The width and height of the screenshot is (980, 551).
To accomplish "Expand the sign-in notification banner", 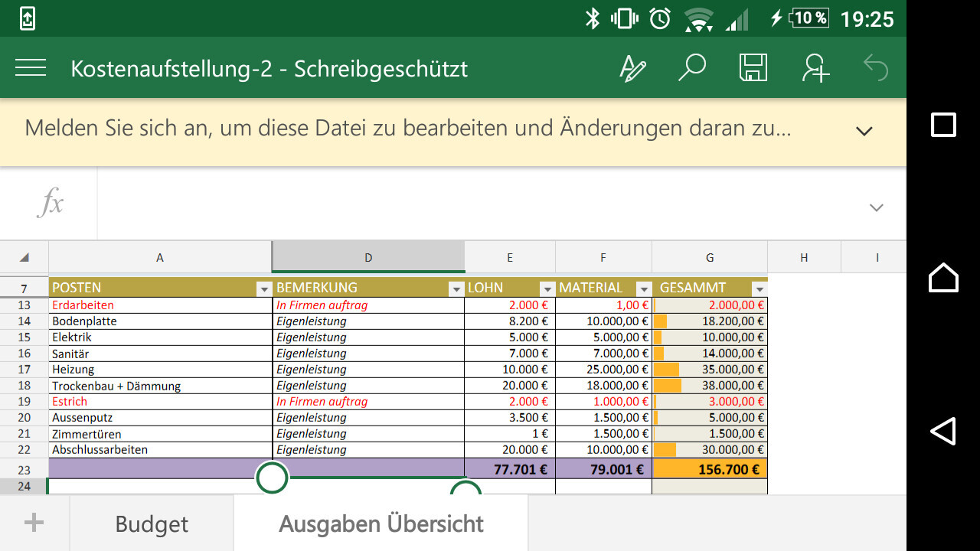I will (x=864, y=131).
